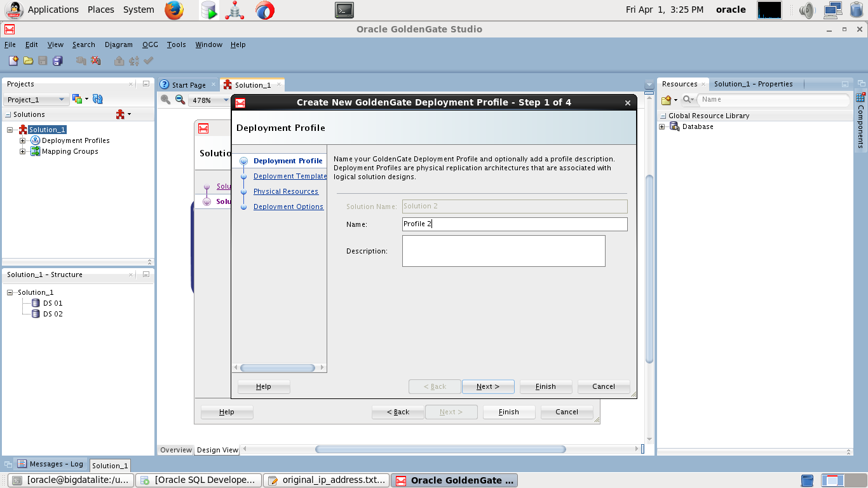Collapse Solution_1 node in Structure panel
Viewport: 868px width, 488px height.
coord(10,292)
